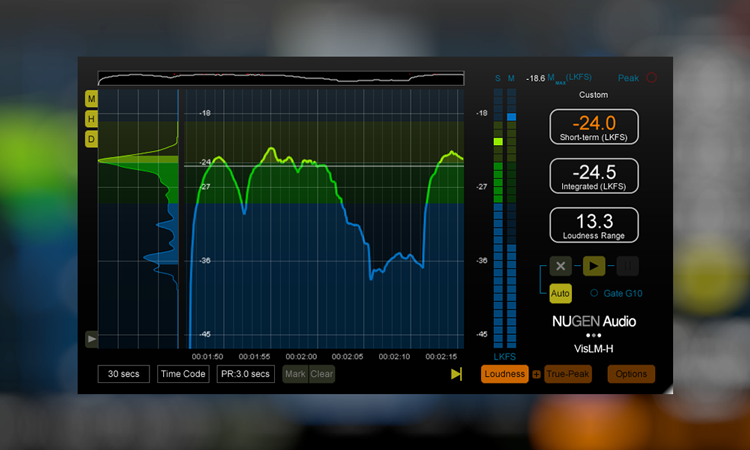750x450 pixels.
Task: Click the overview waveform strip at top
Action: click(281, 78)
